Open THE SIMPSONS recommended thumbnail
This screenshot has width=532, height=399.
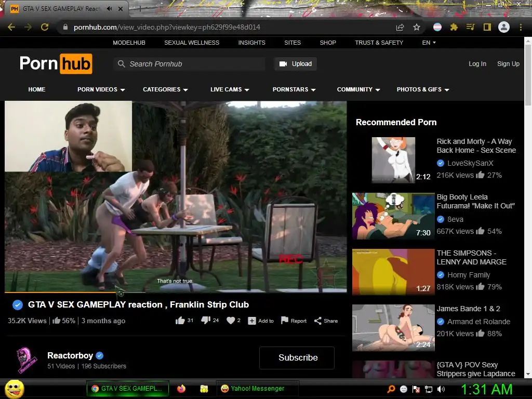[393, 272]
